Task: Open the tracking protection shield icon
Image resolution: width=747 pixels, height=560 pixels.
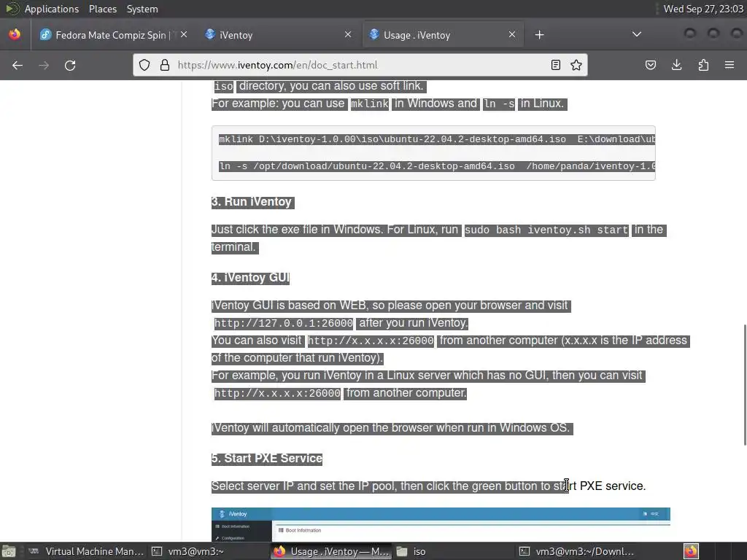Action: pyautogui.click(x=144, y=65)
